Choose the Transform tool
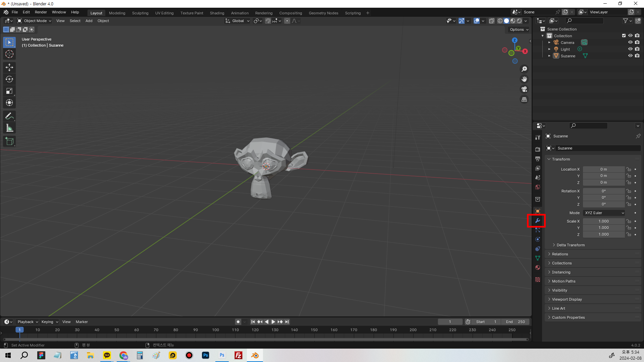 pyautogui.click(x=9, y=103)
